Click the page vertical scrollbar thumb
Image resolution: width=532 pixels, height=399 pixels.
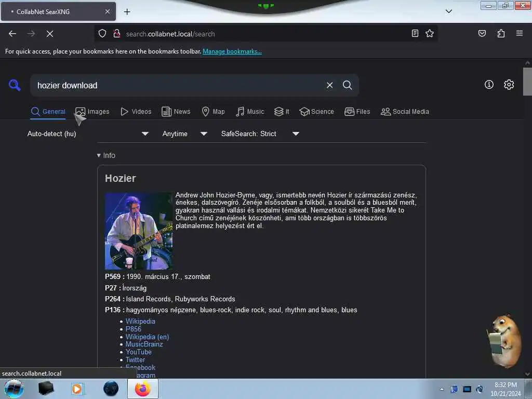coord(527,82)
